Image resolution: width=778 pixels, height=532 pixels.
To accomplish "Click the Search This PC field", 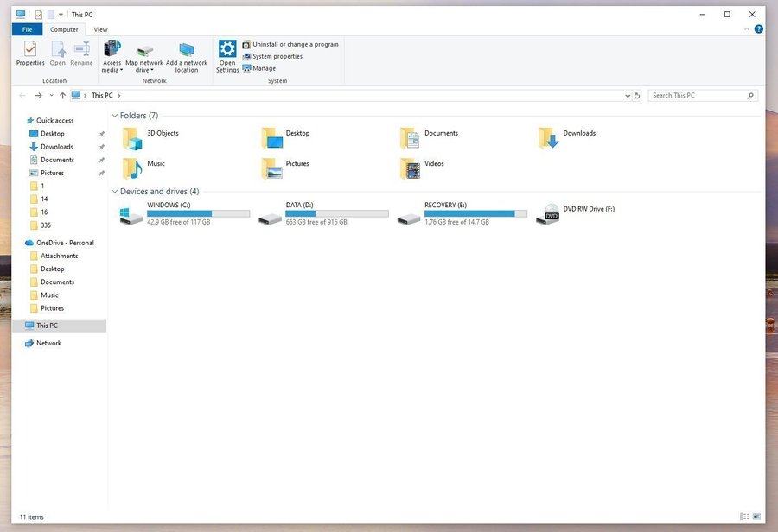I will point(698,96).
